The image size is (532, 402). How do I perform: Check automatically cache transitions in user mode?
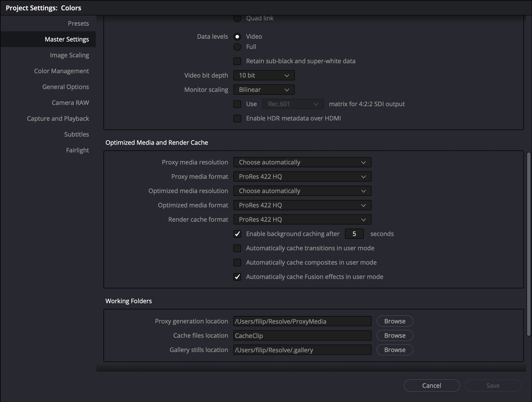[x=237, y=248]
